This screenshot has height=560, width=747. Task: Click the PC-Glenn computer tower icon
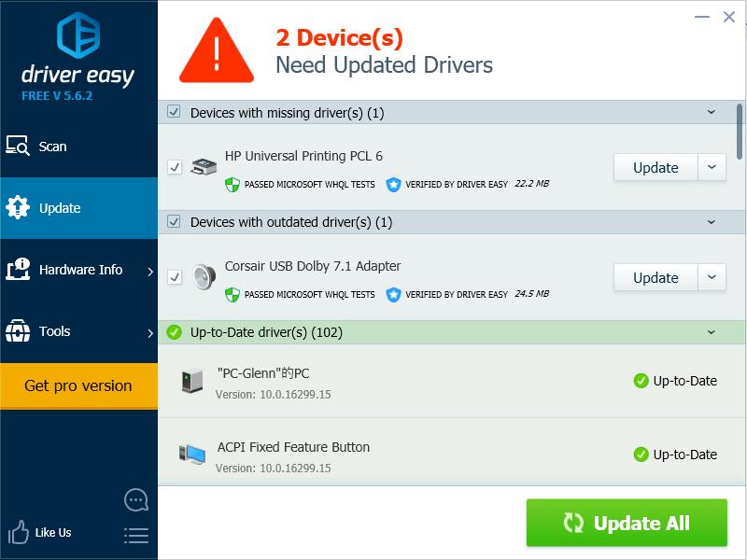click(192, 381)
